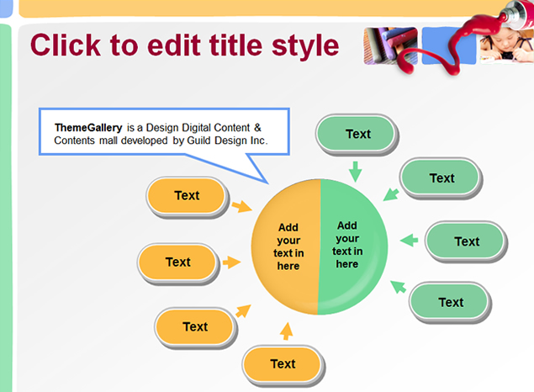This screenshot has height=392, width=534.
Task: Select the orange arrow beside the leftmost orange Text pill
Action: [x=231, y=262]
